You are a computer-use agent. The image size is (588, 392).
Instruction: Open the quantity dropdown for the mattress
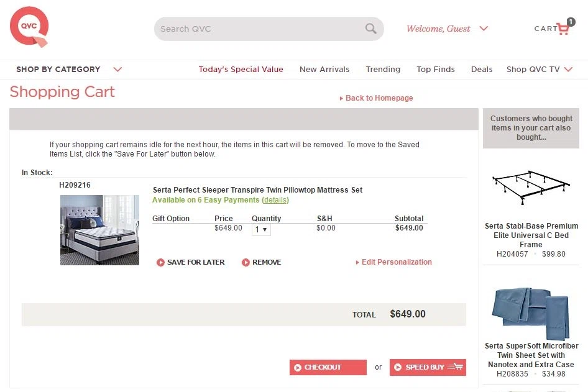coord(261,229)
